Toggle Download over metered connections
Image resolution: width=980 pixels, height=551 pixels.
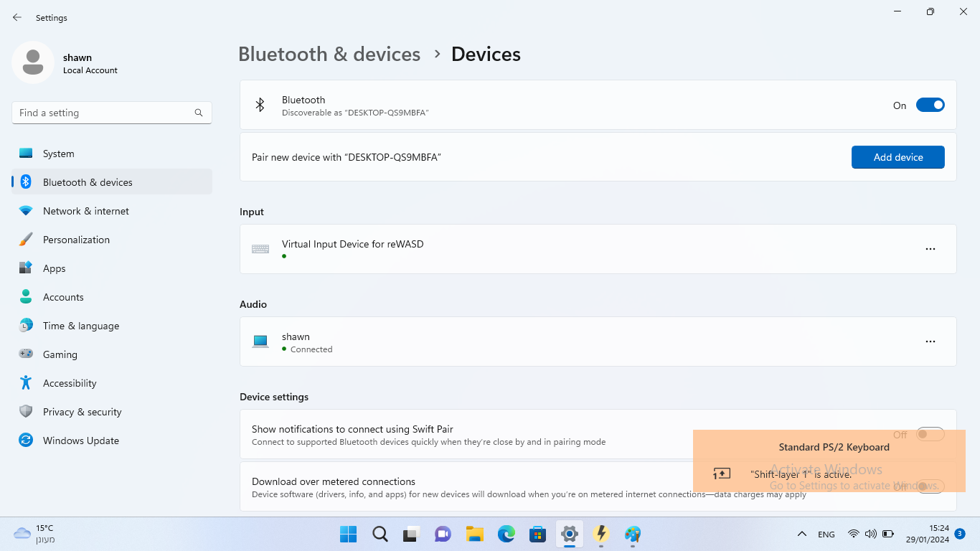[x=930, y=486]
